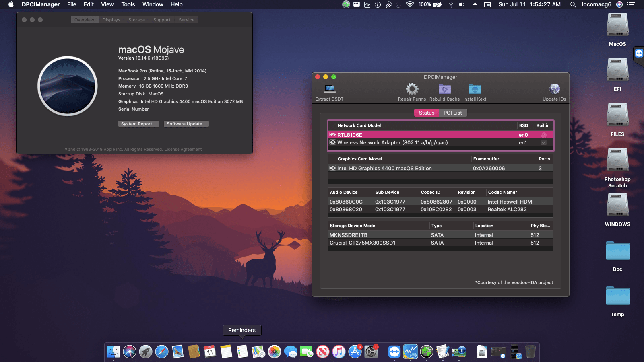Screen dimensions: 644x362
Task: Click the 0x0A260006 framebuffer value
Action: [489, 168]
